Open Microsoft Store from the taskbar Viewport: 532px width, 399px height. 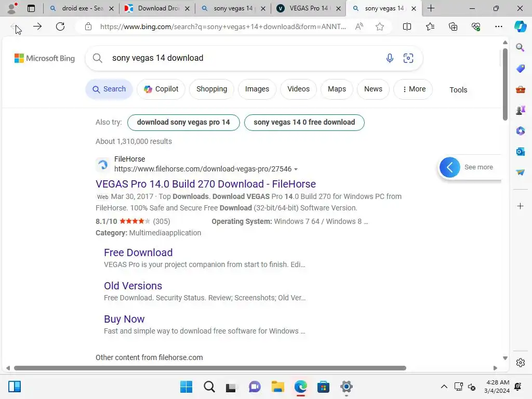tap(323, 387)
